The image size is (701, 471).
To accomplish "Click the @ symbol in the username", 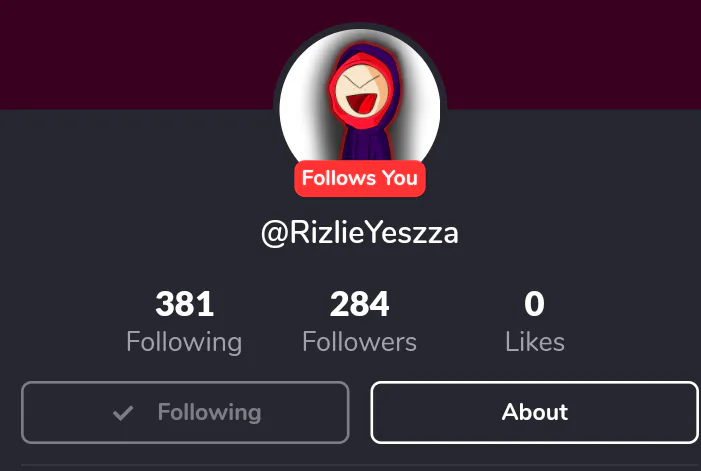I will [274, 234].
